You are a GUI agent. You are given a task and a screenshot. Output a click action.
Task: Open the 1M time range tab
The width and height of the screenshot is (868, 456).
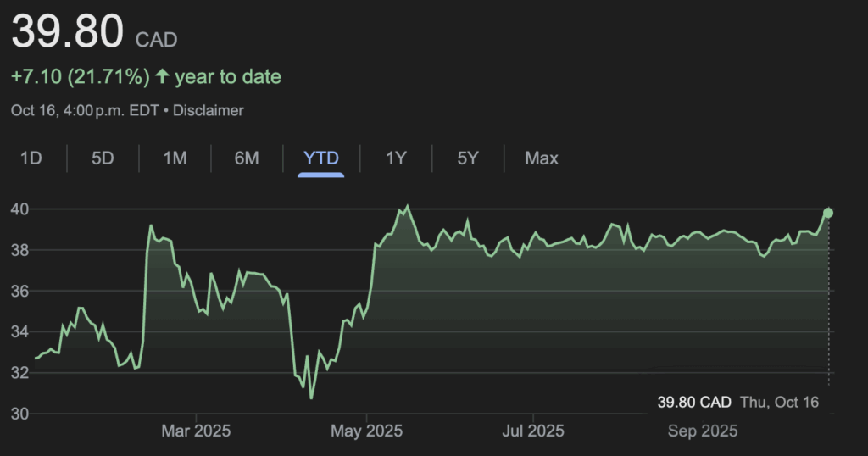(175, 158)
